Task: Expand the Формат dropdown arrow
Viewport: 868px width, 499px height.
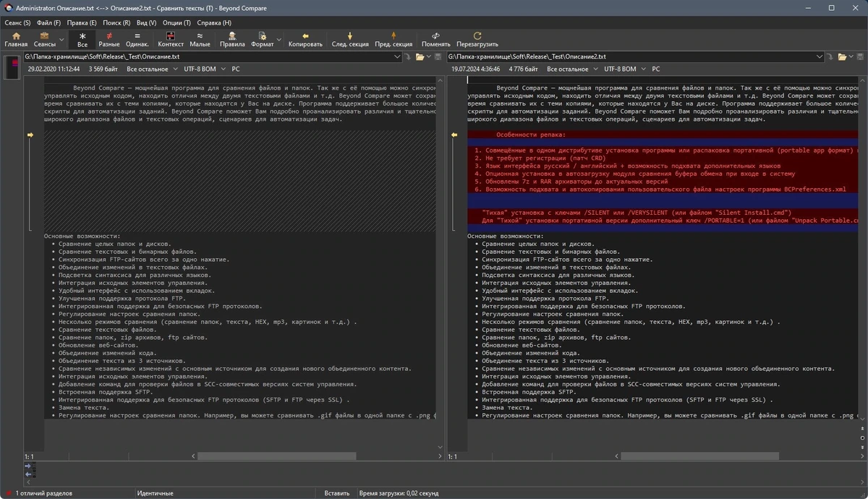Action: [279, 40]
